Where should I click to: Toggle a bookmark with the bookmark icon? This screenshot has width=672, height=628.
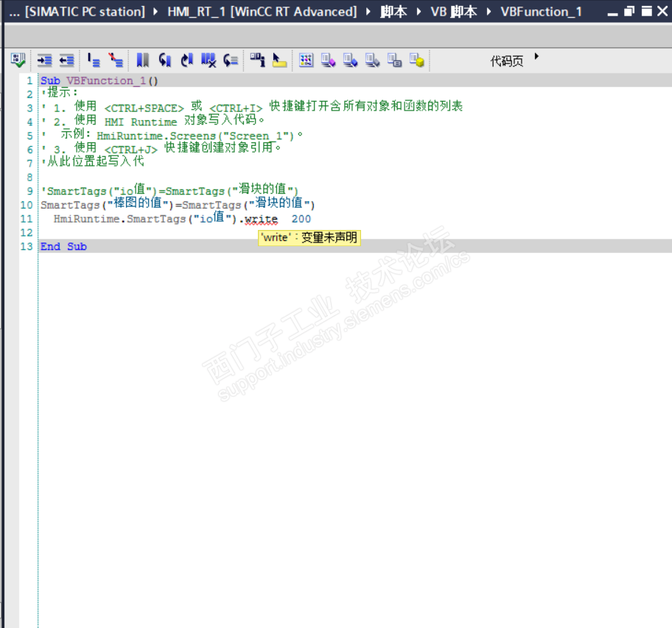(143, 60)
